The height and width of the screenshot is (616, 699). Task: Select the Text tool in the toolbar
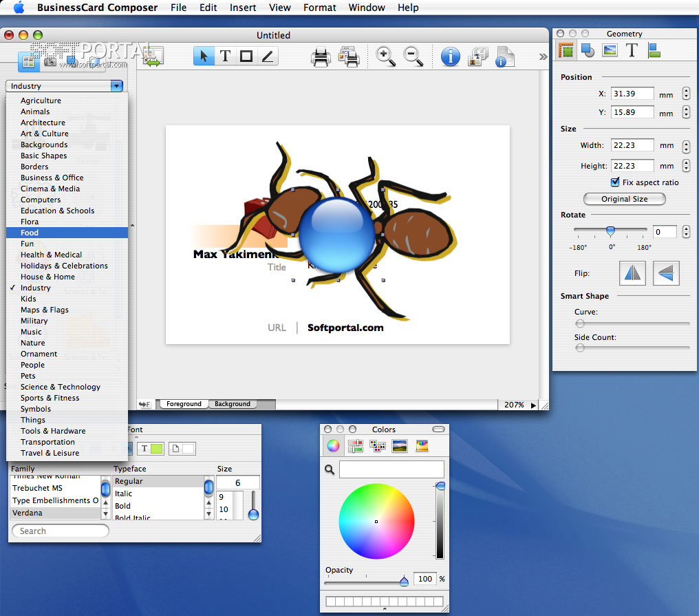point(225,56)
